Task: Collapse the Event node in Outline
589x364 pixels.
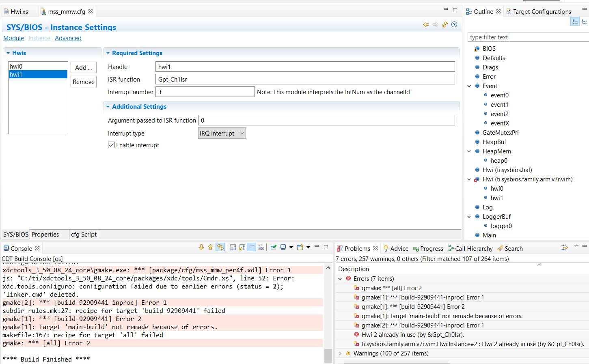Action: coord(469,86)
